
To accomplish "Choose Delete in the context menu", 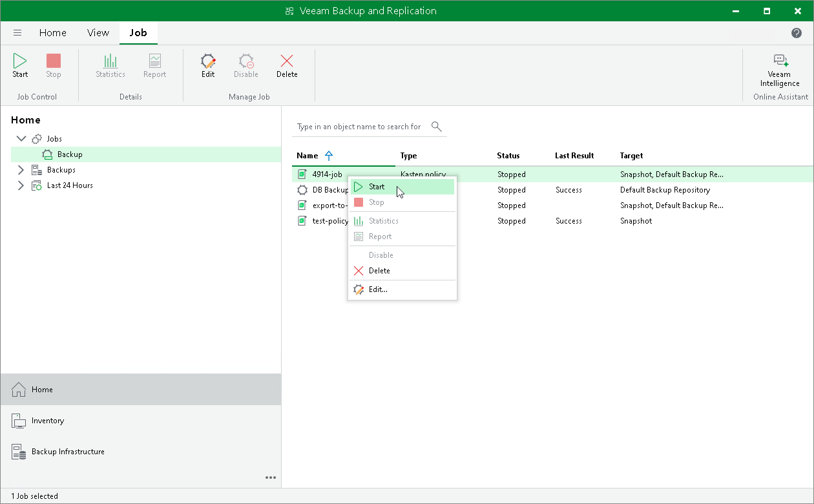I will 402,271.
